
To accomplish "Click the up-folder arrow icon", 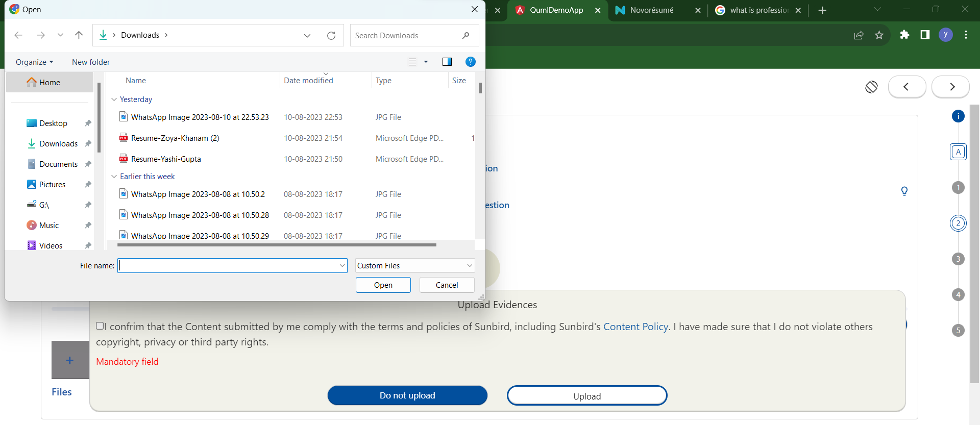I will click(x=79, y=35).
